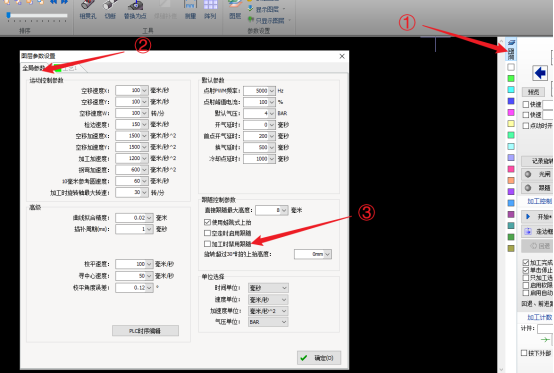554x373 pixels.
Task: Expand the 0mm 上抬高度 dropdown
Action: pos(328,254)
